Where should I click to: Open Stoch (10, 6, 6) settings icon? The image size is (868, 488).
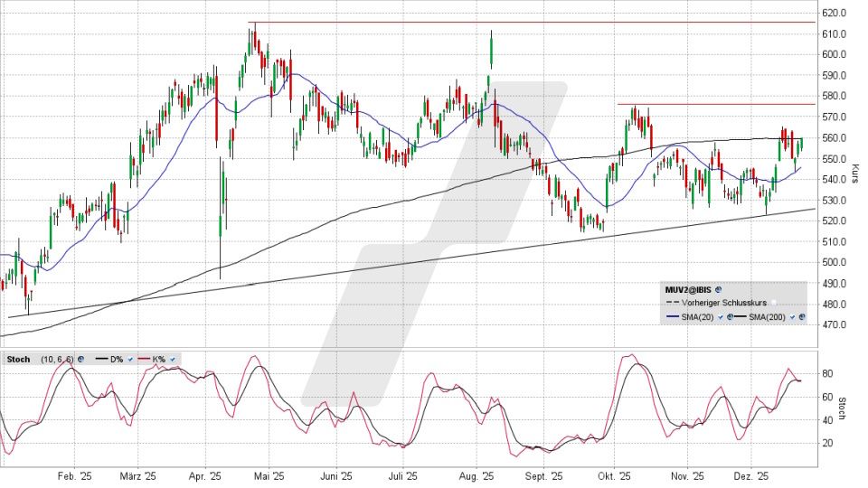81,359
